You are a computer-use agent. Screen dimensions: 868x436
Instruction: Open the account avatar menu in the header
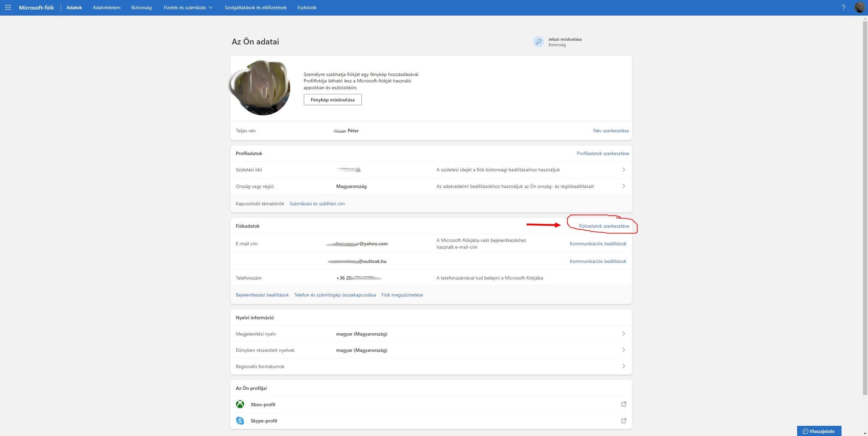point(859,7)
